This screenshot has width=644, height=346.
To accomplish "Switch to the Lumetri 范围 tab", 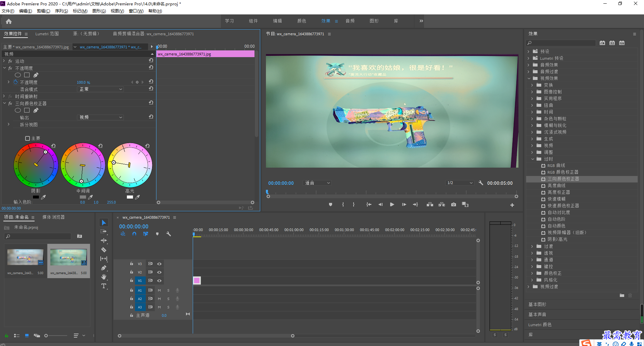I will 47,34.
